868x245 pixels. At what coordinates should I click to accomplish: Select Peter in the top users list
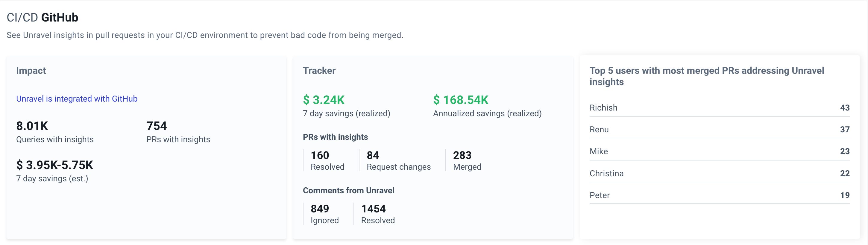point(600,195)
